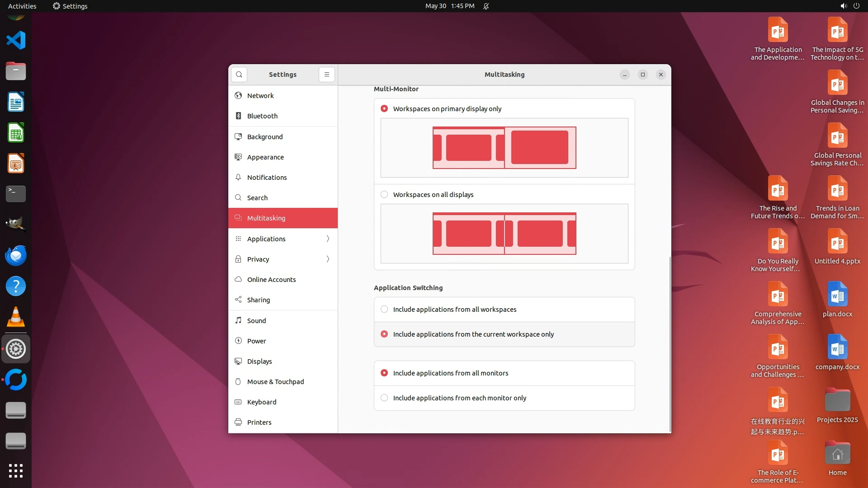
Task: Click the all-displays workspace preview image
Action: [x=504, y=234]
